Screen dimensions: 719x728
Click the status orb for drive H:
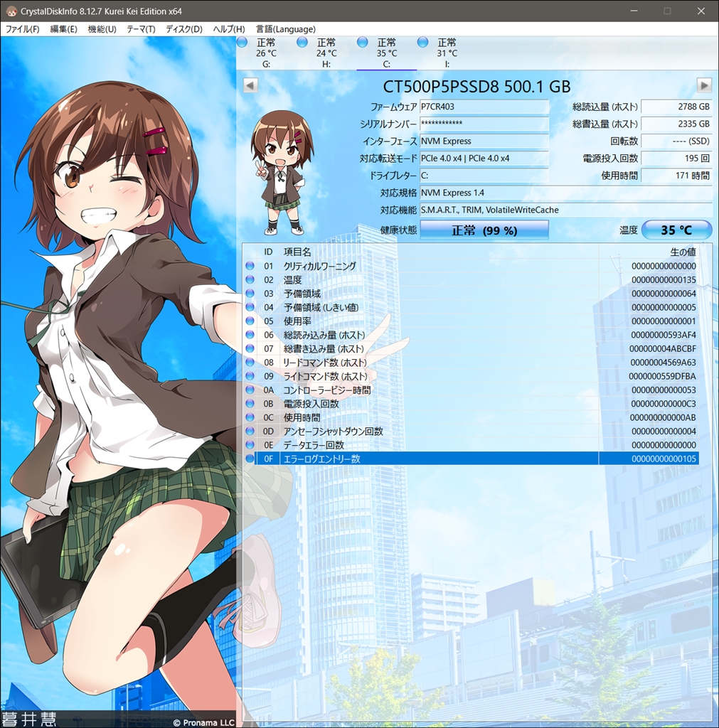coord(302,42)
